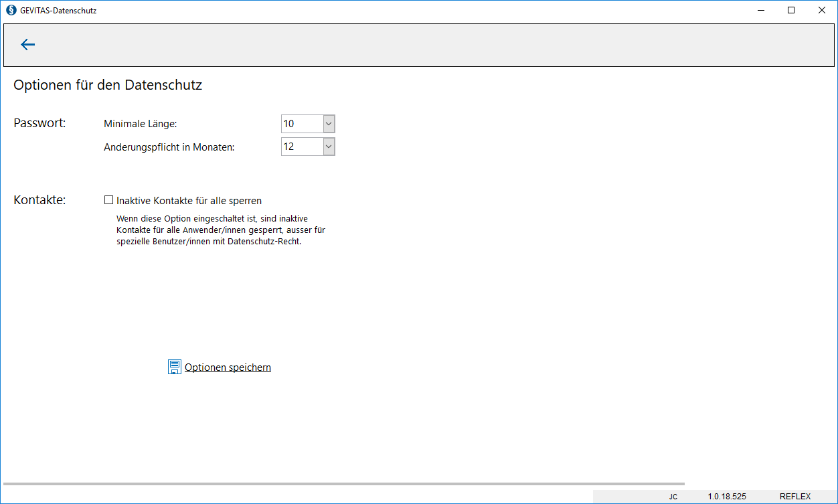Click the explanation text starting Wenn diese Option
The image size is (838, 504).
[221, 230]
